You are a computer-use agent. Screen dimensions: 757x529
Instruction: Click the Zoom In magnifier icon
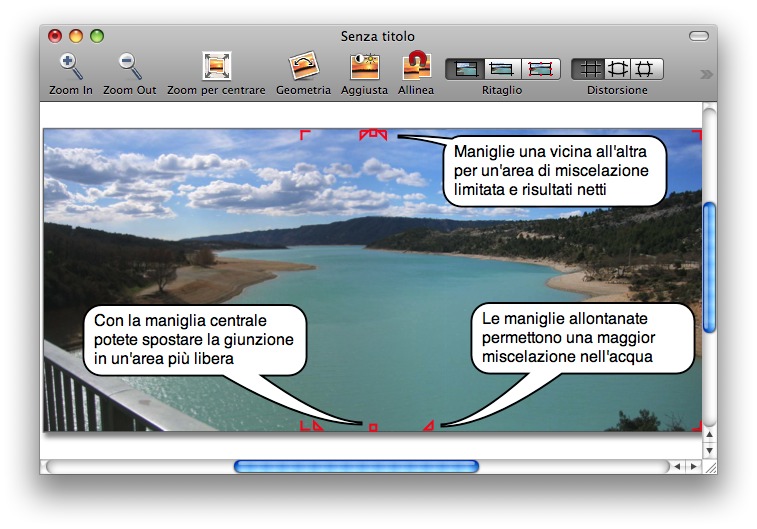coord(71,66)
